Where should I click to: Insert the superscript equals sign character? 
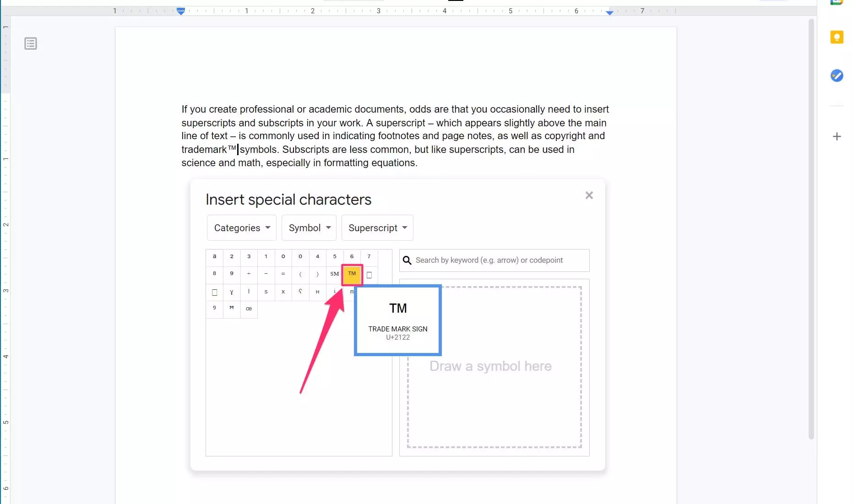(x=283, y=274)
